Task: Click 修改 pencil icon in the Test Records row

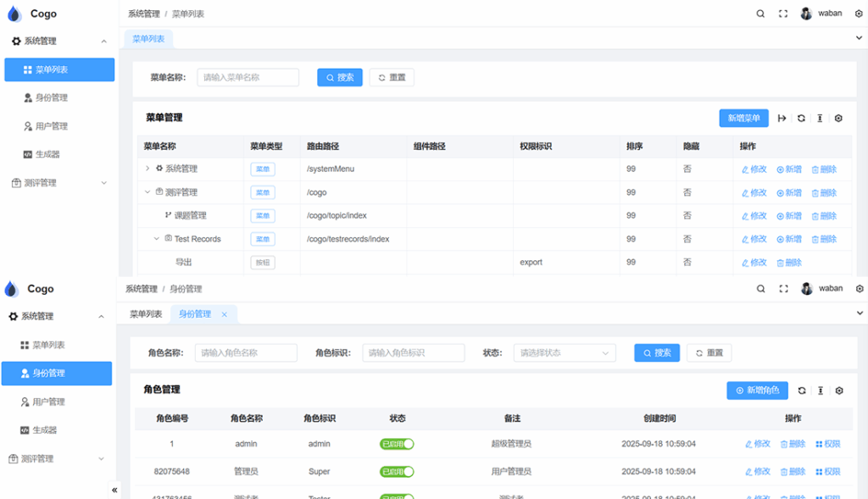Action: pyautogui.click(x=746, y=239)
